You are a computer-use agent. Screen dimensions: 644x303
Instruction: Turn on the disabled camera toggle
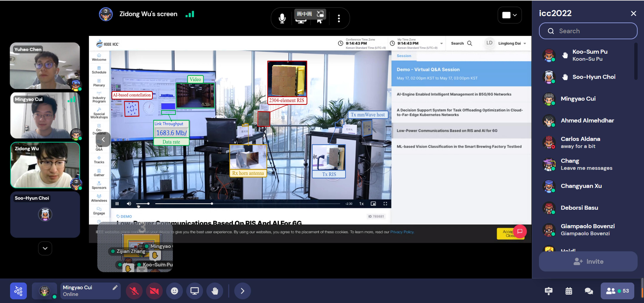click(154, 291)
